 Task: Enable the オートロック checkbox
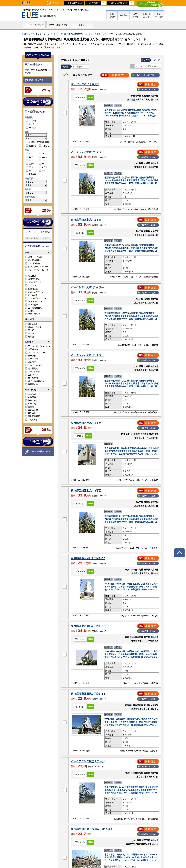coord(26,372)
